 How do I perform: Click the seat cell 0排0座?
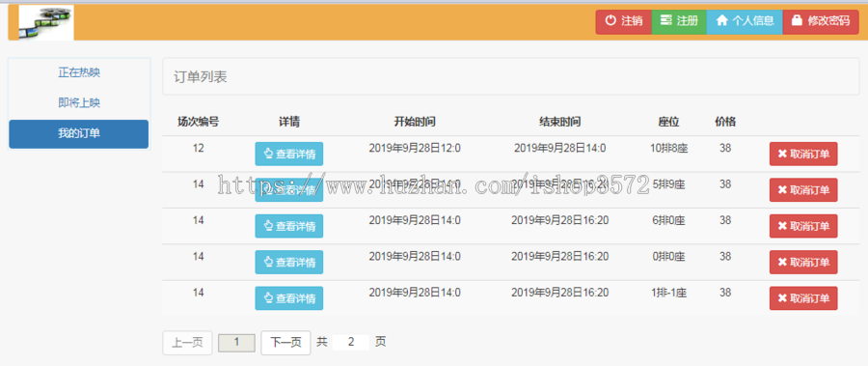pyautogui.click(x=668, y=256)
